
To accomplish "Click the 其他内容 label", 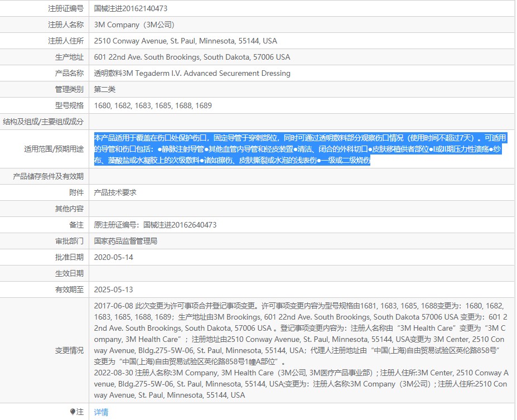I will tap(69, 209).
